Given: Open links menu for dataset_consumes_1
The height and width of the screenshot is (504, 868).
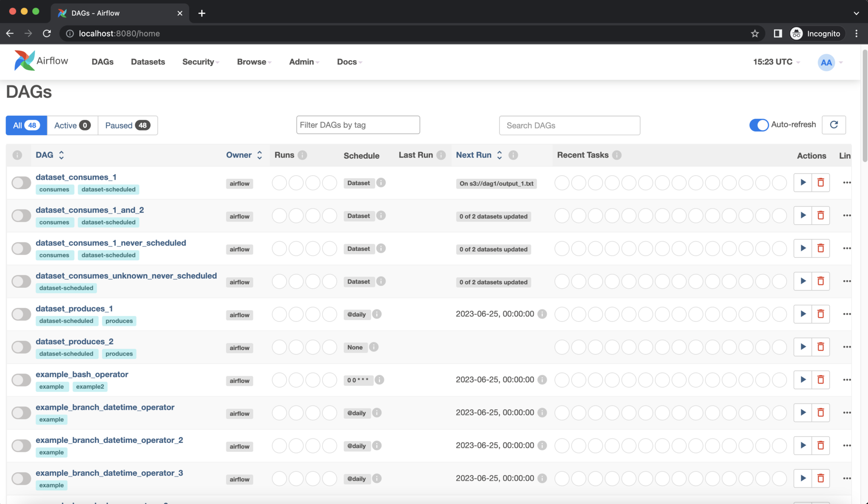Looking at the screenshot, I should coord(847,182).
